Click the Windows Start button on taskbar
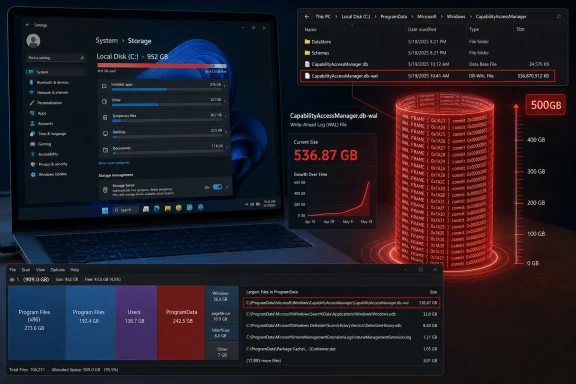The image size is (576, 384). pos(105,211)
